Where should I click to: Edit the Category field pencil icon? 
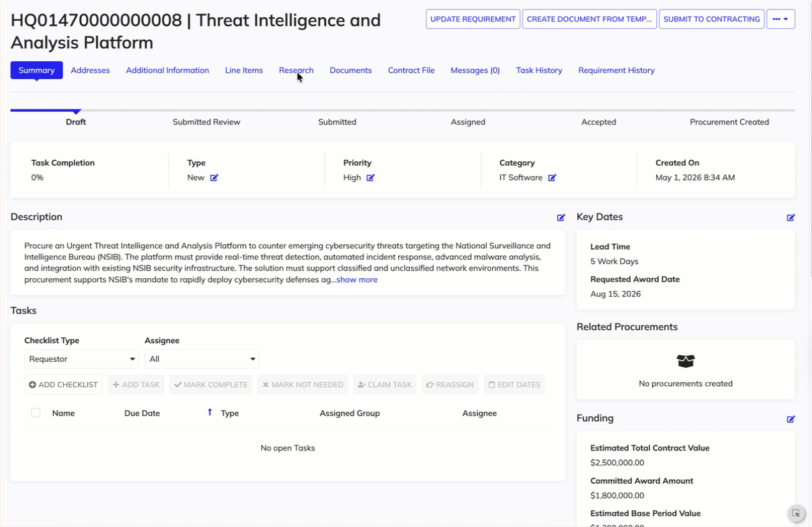[552, 178]
